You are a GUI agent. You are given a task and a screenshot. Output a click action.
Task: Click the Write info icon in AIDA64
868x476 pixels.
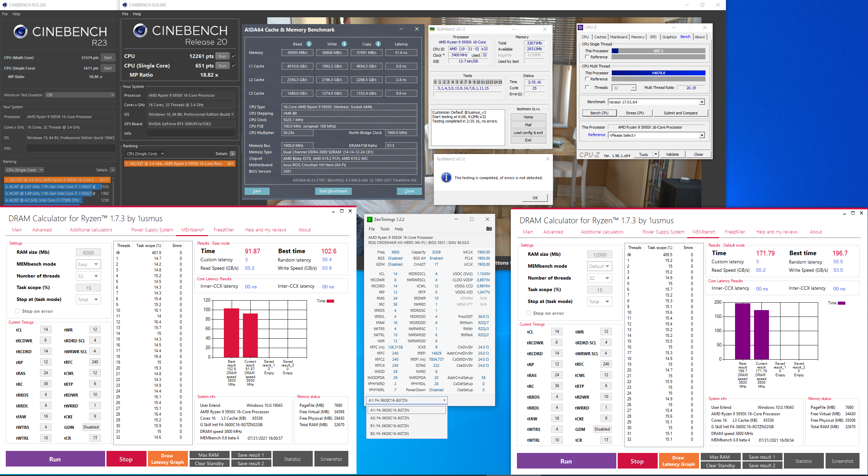coord(344,44)
